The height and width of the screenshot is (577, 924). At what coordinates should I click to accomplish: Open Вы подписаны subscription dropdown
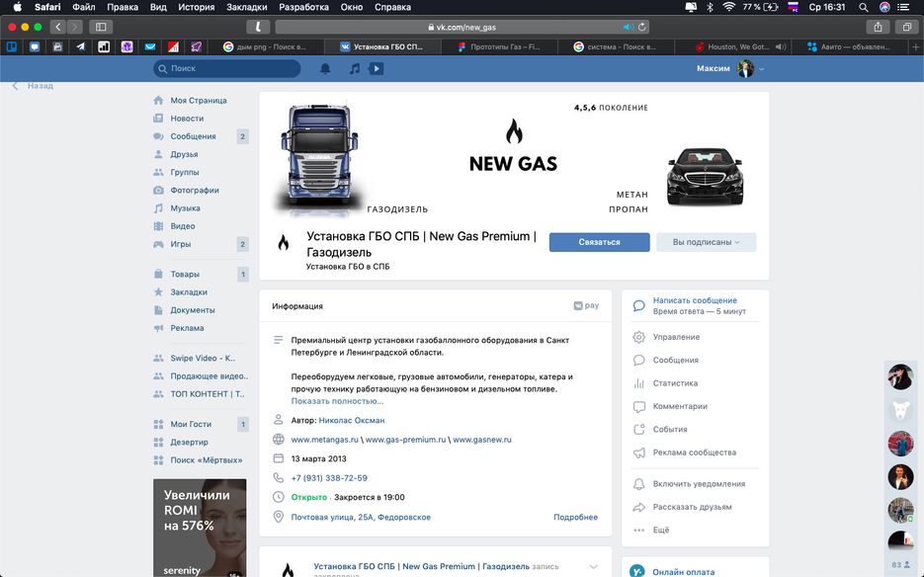(x=706, y=242)
